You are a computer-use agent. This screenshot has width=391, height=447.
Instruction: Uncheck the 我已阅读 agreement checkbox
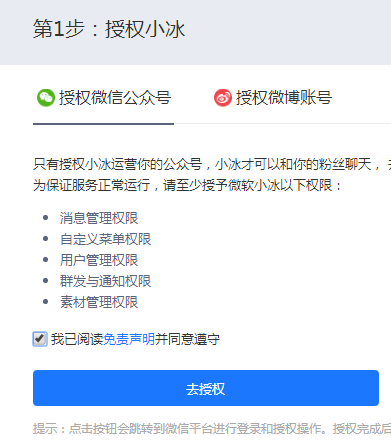point(40,339)
